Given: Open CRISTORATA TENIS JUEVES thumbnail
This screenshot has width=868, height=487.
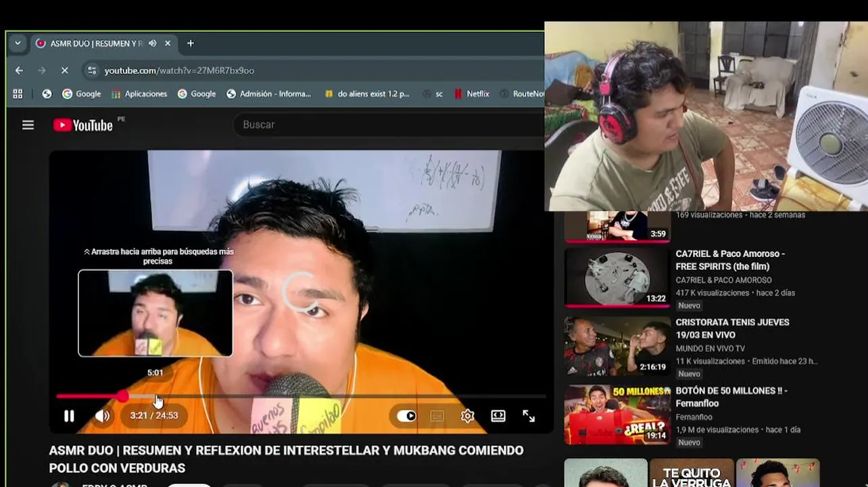Looking at the screenshot, I should coord(617,346).
